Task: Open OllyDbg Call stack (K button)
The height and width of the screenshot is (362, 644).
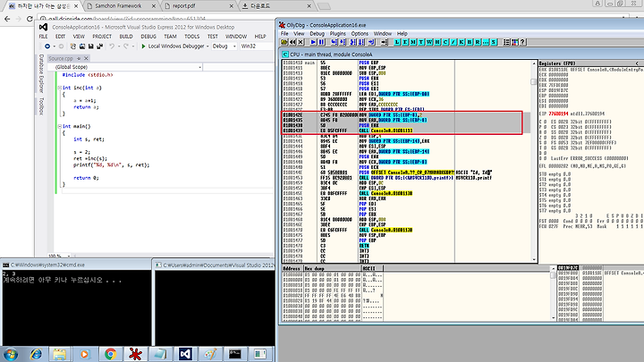Action: pos(462,42)
